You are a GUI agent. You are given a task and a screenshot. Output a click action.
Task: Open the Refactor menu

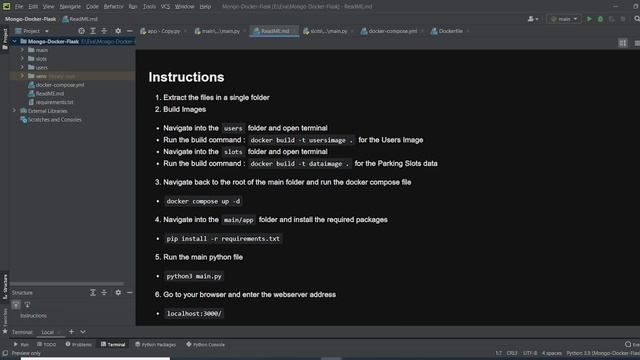[x=113, y=7]
